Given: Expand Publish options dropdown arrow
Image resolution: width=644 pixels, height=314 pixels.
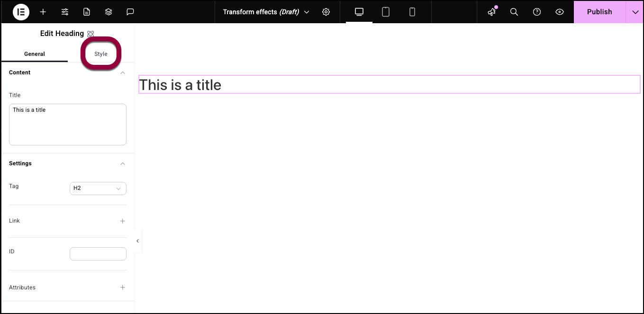Looking at the screenshot, I should click(635, 12).
